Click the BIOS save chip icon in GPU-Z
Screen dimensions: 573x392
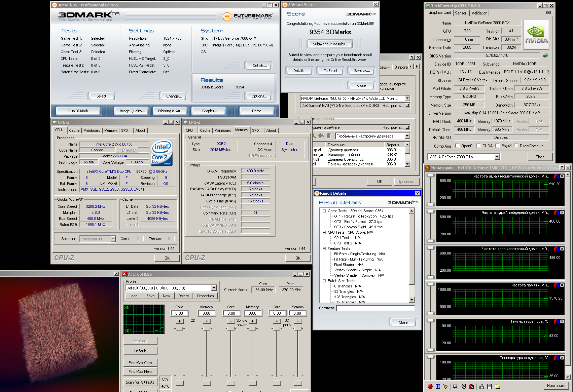click(x=545, y=55)
